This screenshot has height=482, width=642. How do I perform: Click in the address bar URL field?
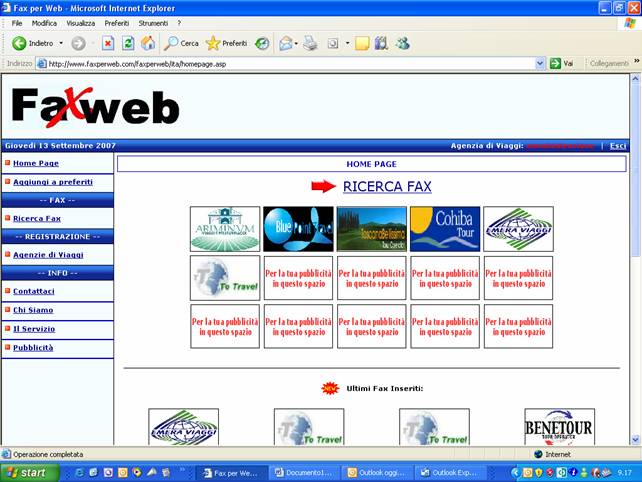291,64
